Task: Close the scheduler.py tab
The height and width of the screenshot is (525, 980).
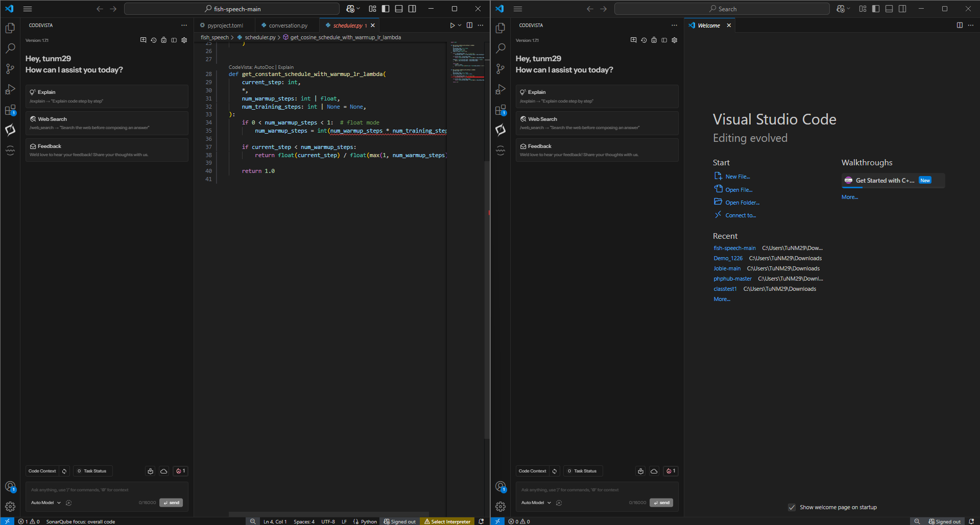Action: click(373, 26)
